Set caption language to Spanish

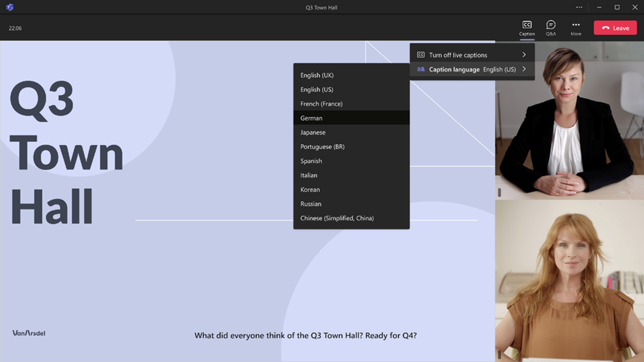click(351, 161)
